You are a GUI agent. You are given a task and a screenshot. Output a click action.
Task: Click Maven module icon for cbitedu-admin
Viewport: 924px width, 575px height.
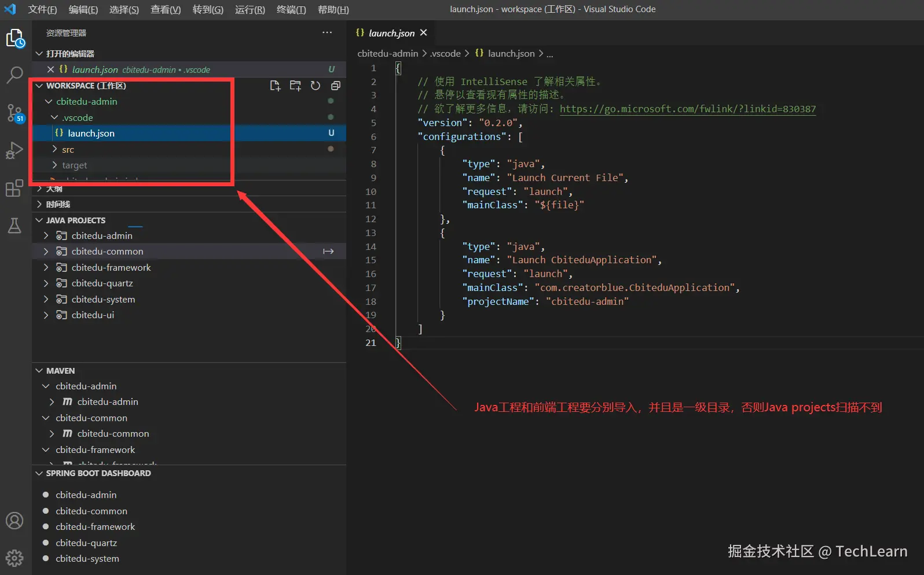(67, 402)
